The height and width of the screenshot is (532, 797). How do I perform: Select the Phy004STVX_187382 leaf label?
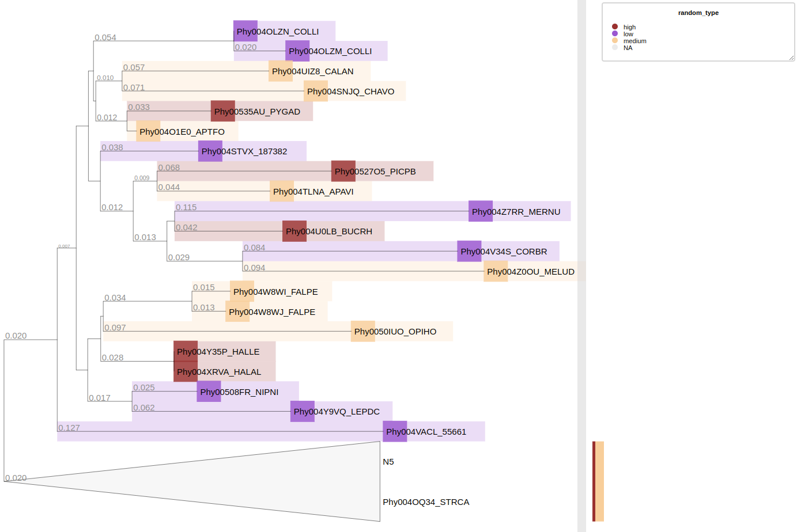point(244,151)
